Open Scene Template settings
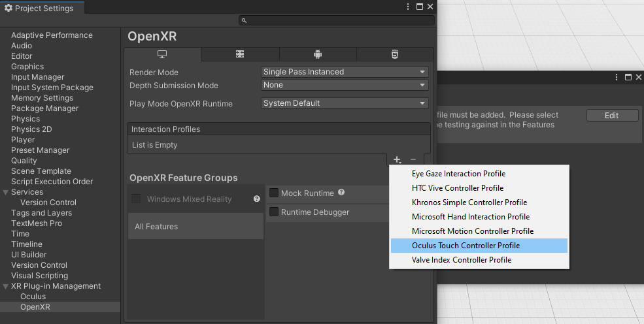Viewport: 644px width, 324px height. 41,171
